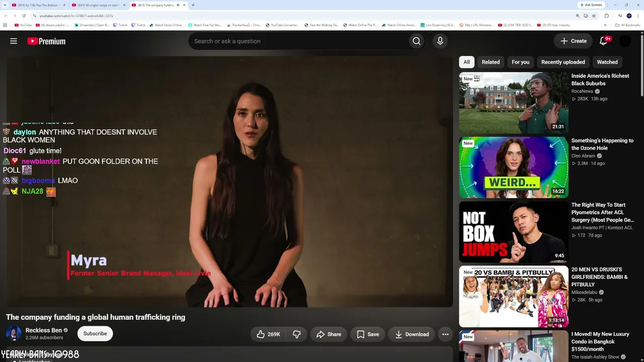Bookmark this page with star icon
The width and height of the screenshot is (644, 362).
click(x=594, y=16)
